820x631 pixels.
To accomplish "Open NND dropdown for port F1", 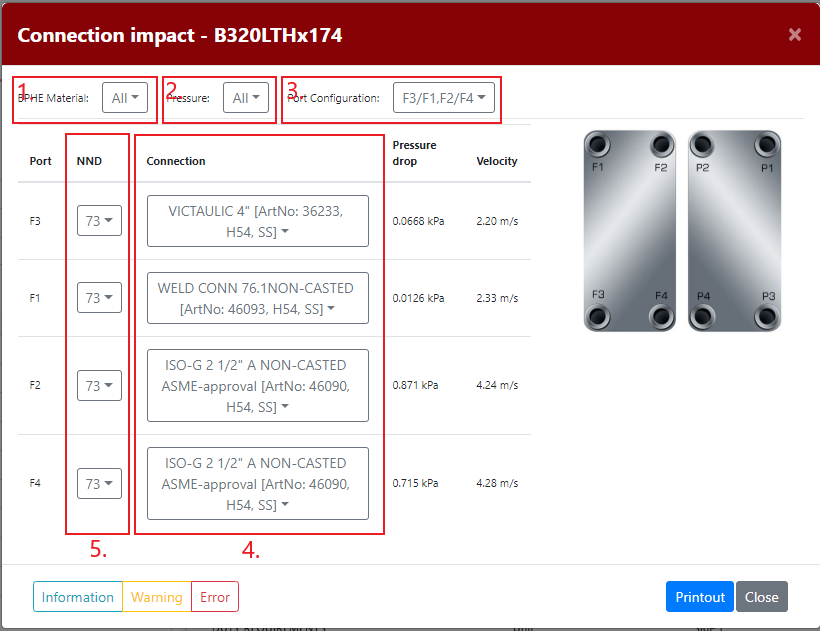I will click(x=99, y=297).
